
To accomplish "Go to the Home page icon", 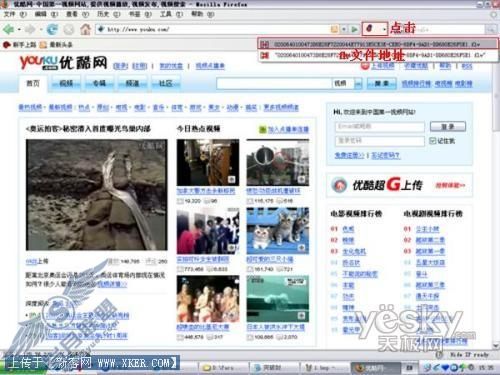I will [86, 30].
